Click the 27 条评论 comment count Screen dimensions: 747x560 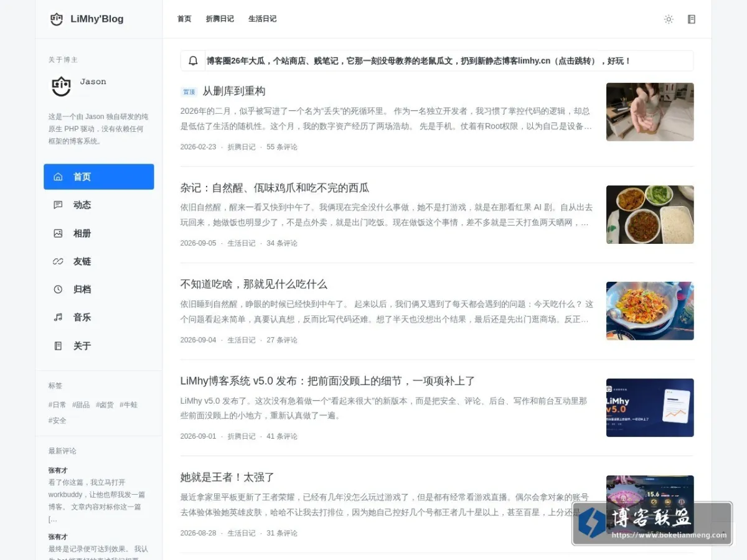point(282,340)
